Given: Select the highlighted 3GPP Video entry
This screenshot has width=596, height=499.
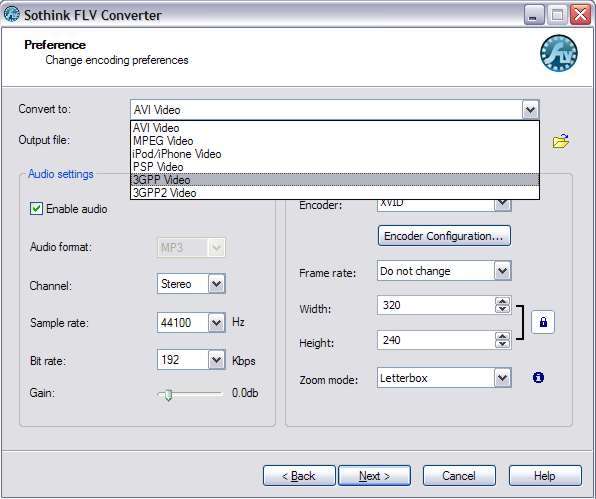Looking at the screenshot, I should [334, 180].
